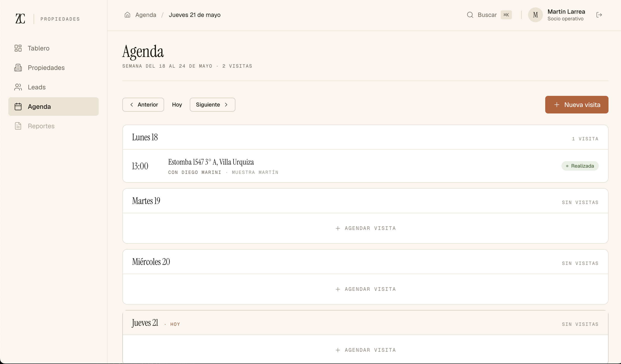Click Agendar visita for Martes 19
621x364 pixels.
click(365, 228)
